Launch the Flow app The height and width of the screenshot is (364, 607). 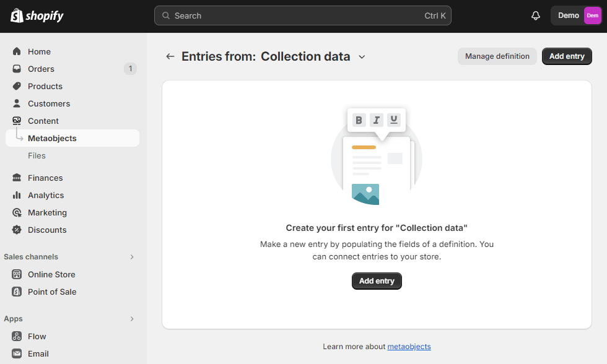point(37,336)
